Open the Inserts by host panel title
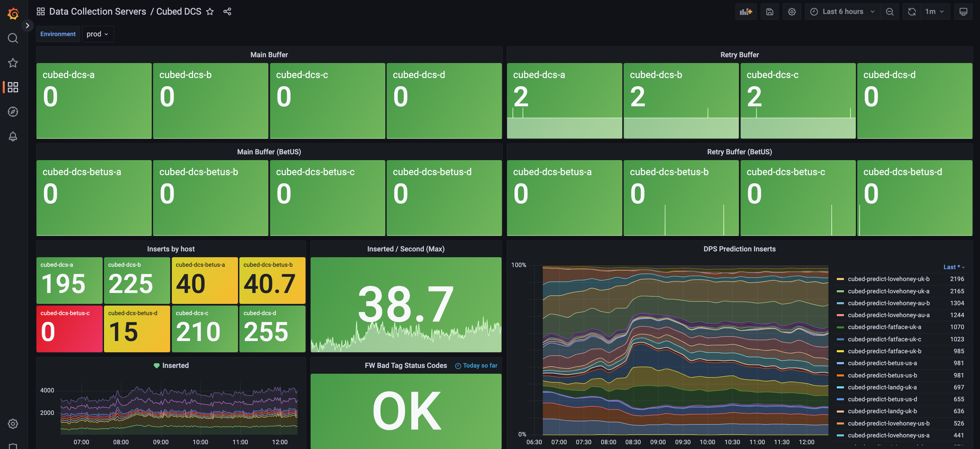Viewport: 980px width, 449px height. pyautogui.click(x=171, y=249)
